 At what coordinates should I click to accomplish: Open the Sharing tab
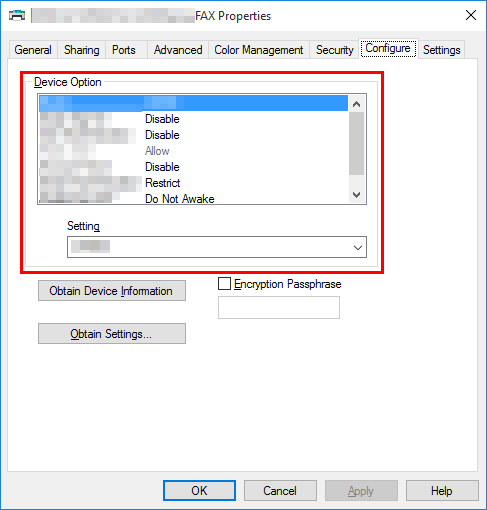point(82,50)
